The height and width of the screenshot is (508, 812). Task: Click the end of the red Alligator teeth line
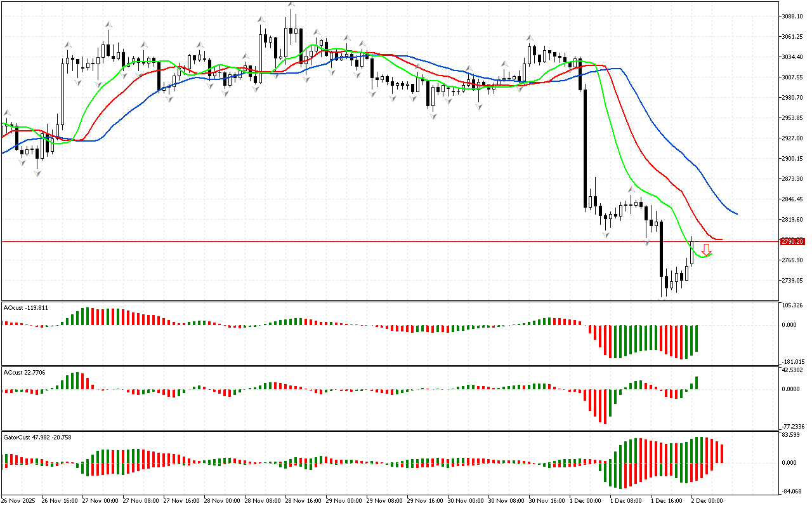point(721,239)
